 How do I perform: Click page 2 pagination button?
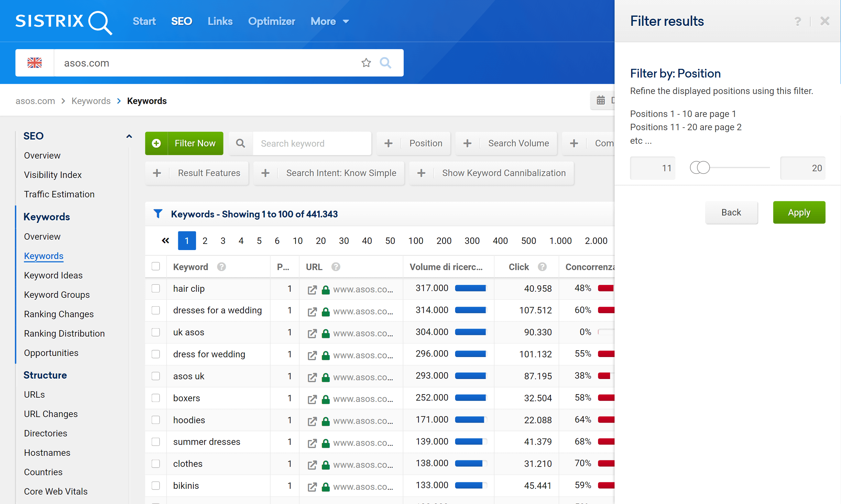point(205,241)
